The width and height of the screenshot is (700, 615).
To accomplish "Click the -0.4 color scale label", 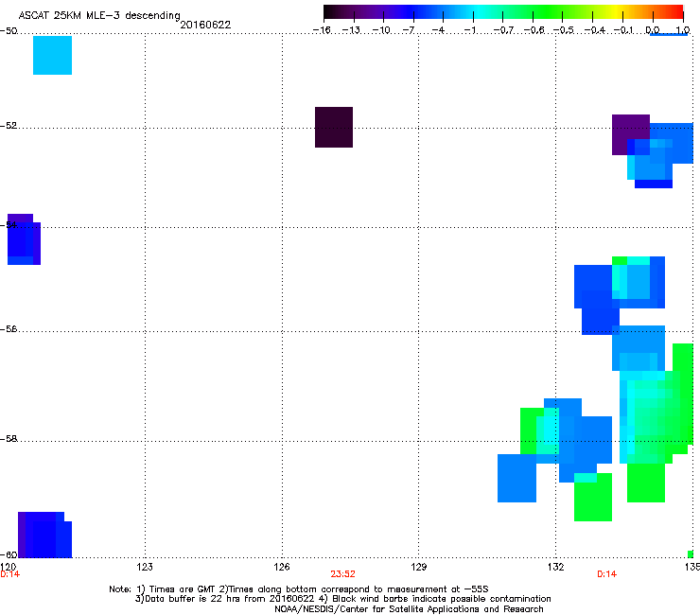I will pos(595,30).
